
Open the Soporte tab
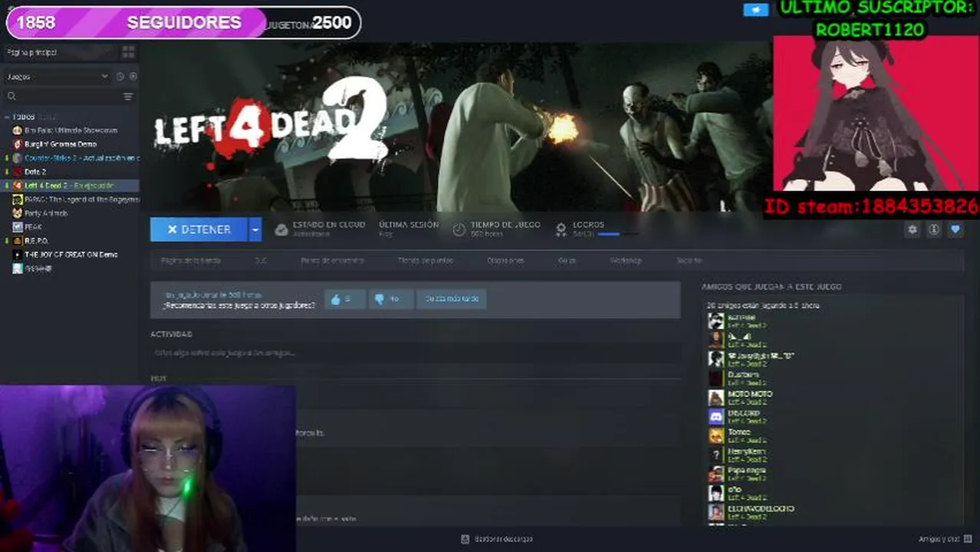tap(689, 261)
